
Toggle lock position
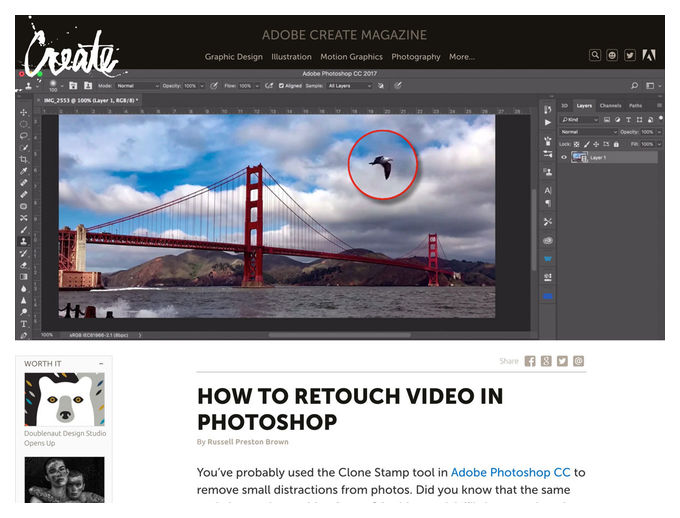pyautogui.click(x=596, y=144)
